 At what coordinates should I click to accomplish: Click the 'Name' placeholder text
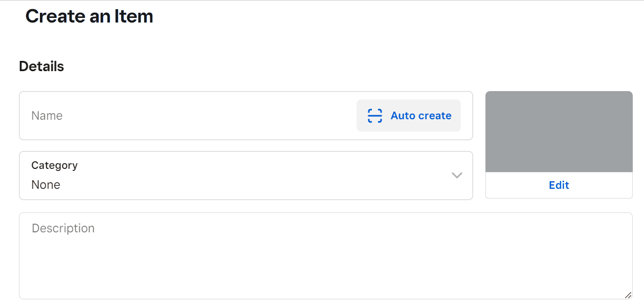tap(47, 116)
